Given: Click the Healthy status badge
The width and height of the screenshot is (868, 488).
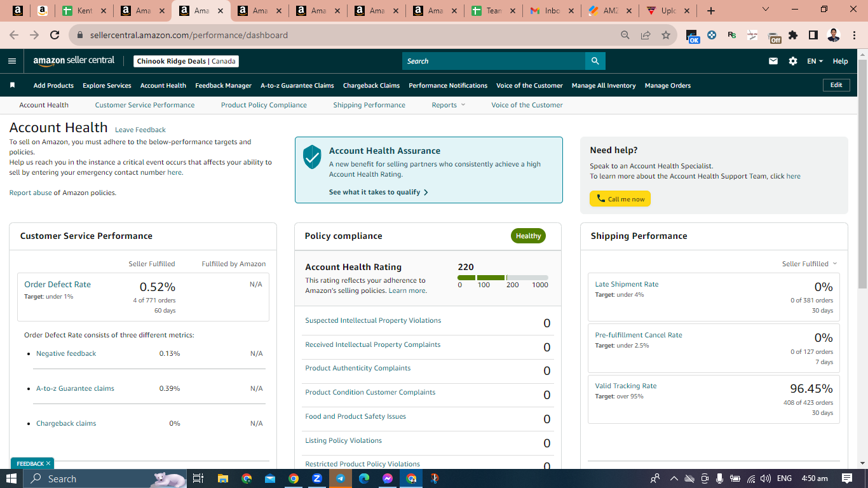Looking at the screenshot, I should pos(528,236).
